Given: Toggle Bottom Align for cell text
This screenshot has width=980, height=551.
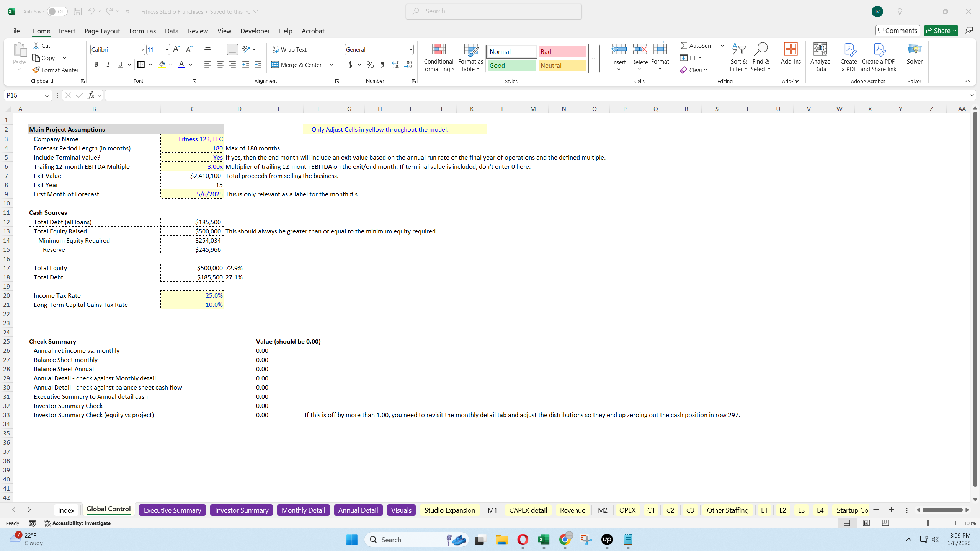Looking at the screenshot, I should coord(232,49).
